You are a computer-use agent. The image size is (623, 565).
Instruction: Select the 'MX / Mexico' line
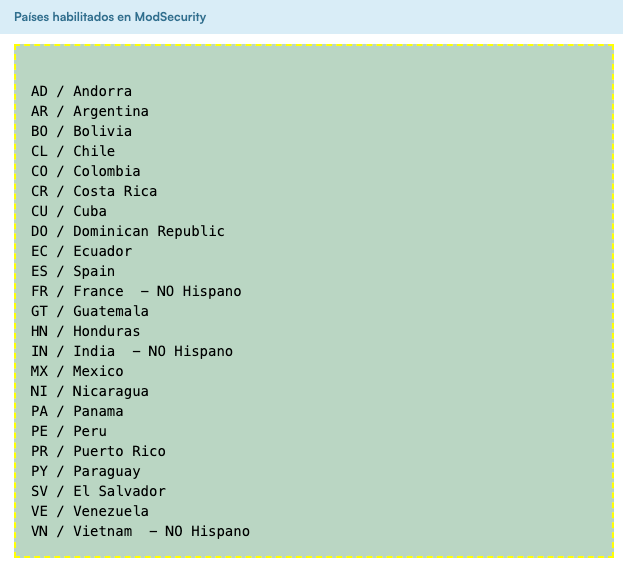pos(77,371)
